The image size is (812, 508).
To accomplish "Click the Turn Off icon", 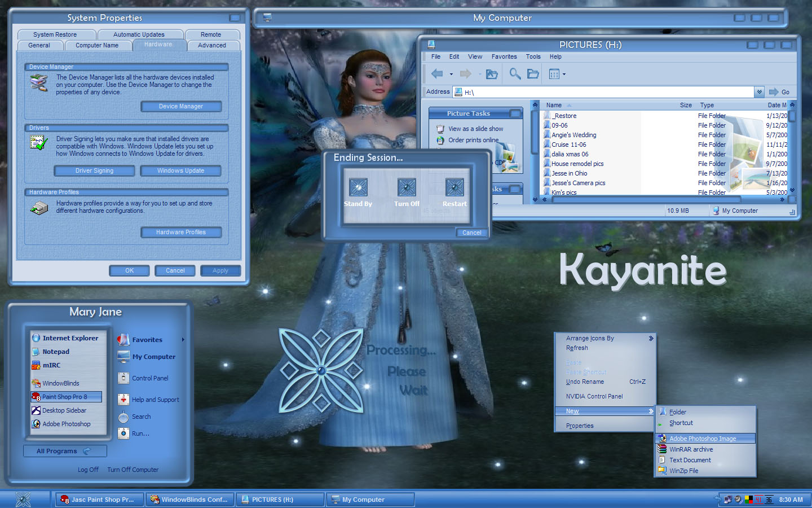I will (407, 187).
